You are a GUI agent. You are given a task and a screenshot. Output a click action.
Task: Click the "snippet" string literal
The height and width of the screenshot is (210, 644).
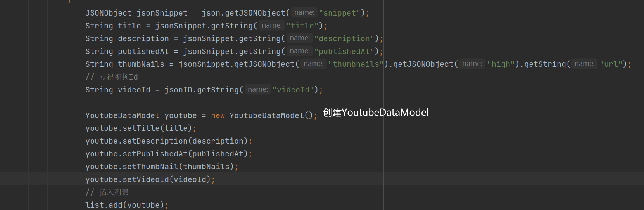click(340, 13)
